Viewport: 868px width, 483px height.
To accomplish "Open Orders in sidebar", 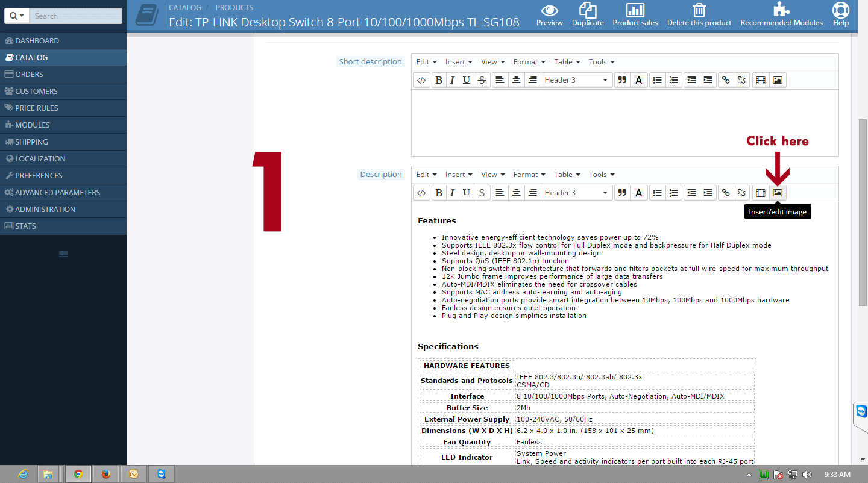I will pos(63,75).
